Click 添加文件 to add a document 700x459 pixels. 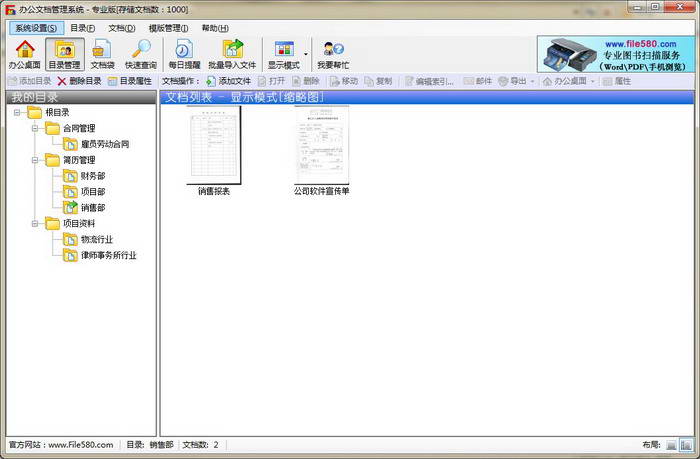pos(229,81)
